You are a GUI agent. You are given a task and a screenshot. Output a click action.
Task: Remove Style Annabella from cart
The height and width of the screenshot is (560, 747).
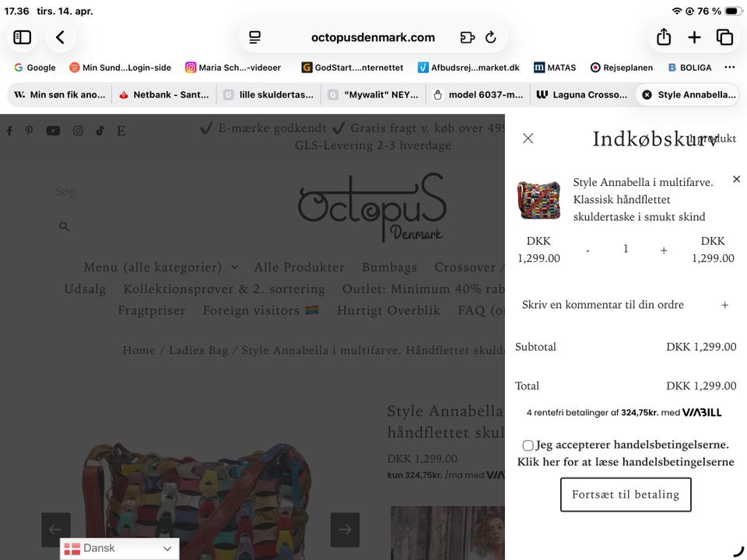click(737, 179)
